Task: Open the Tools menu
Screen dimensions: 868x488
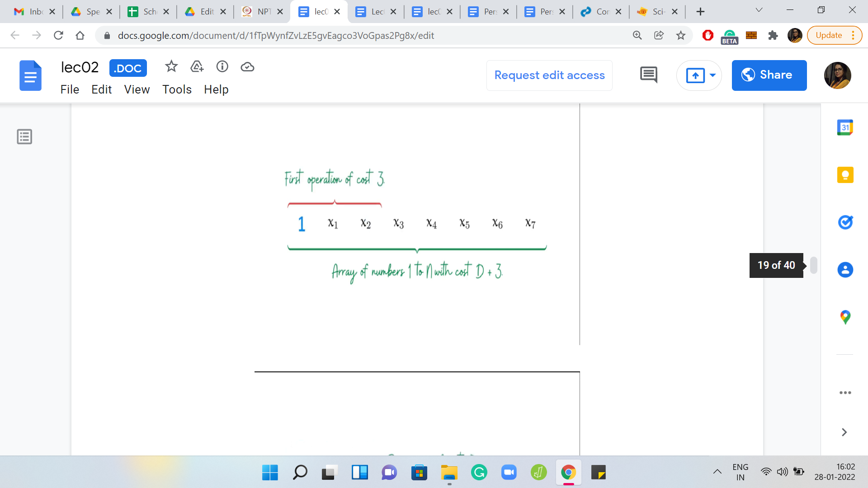Action: [x=177, y=89]
